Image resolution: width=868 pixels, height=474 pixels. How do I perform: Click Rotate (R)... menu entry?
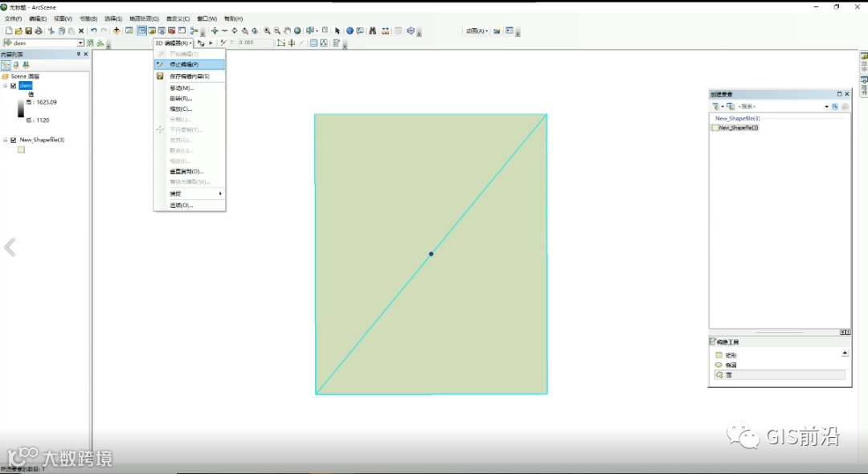coord(190,99)
